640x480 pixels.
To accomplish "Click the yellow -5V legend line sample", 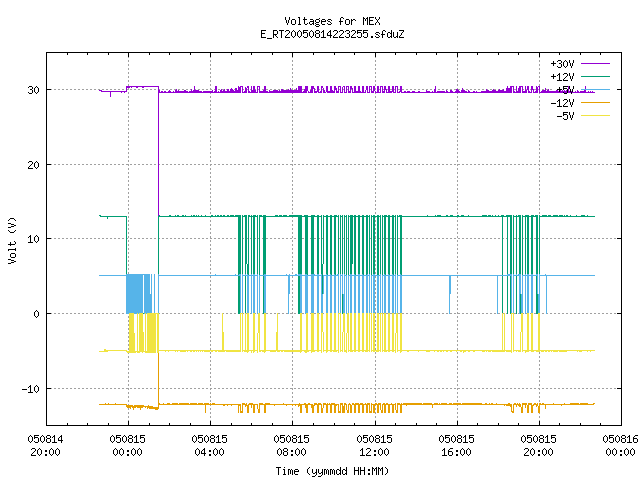I will coord(595,116).
